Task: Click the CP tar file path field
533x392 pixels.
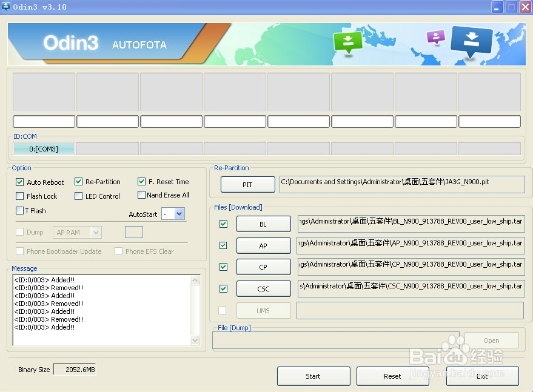Action: click(411, 267)
